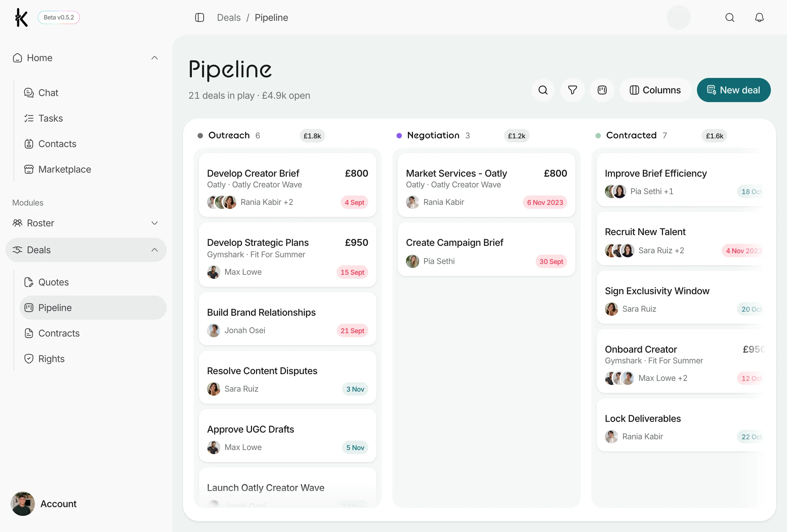Viewport: 787px width, 532px height.
Task: Open Develop Creator Brief deal card
Action: click(288, 185)
